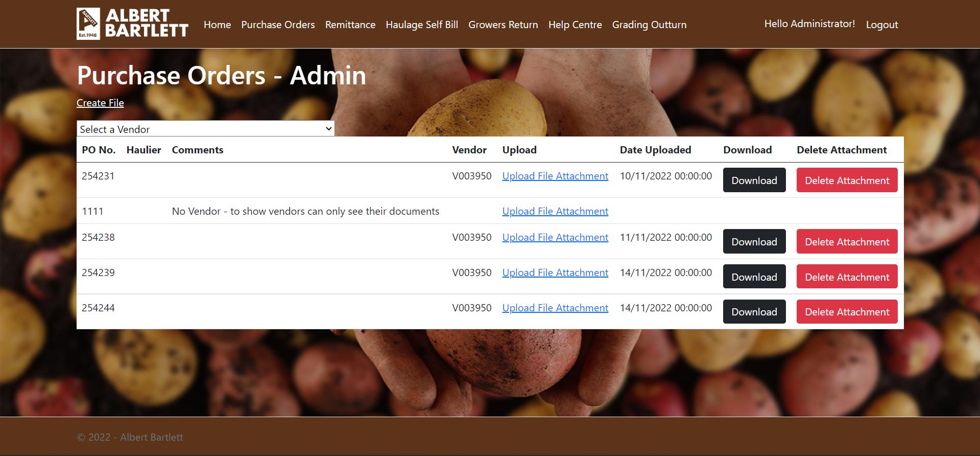Upload file attachment for PO 254238

point(555,237)
